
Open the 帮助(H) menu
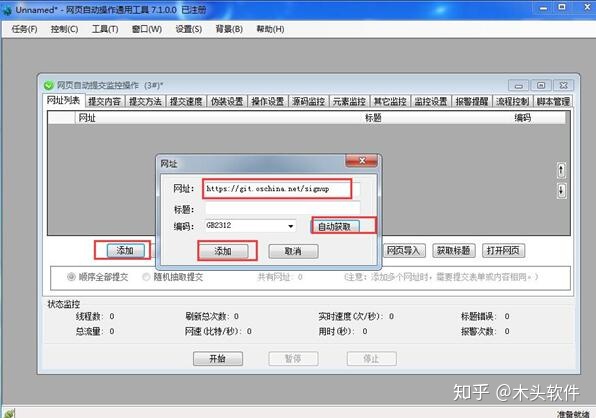[x=270, y=29]
